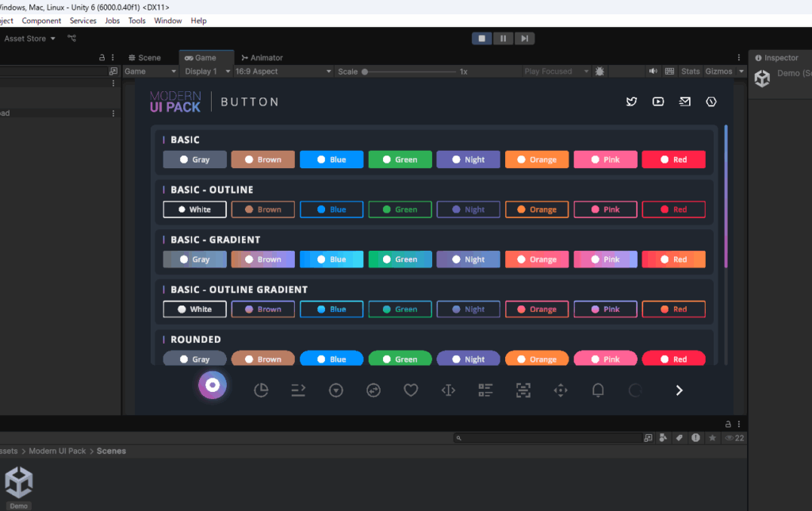
Task: Open saved searches in Project panel
Action: pyautogui.click(x=713, y=438)
